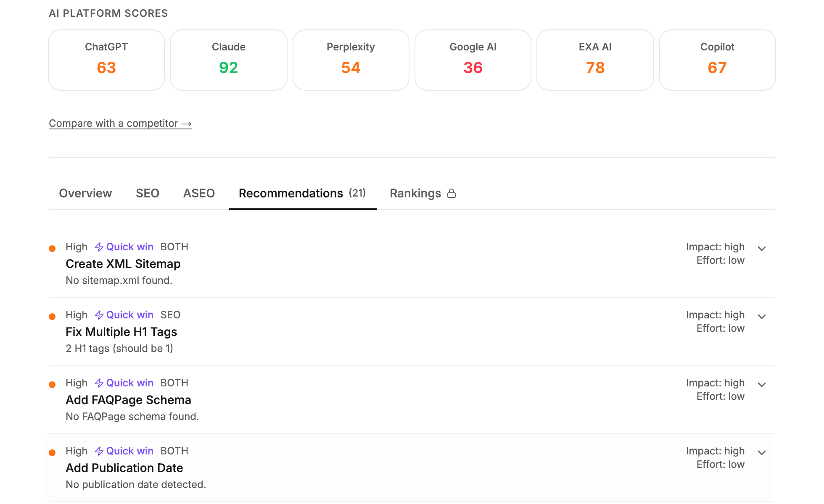
Task: Click the Add FAQPage Schema title
Action: 128,400
